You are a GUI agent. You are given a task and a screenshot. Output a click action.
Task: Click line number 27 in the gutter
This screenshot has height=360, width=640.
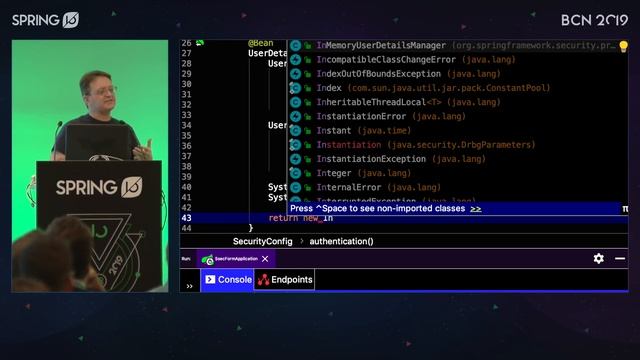point(187,53)
